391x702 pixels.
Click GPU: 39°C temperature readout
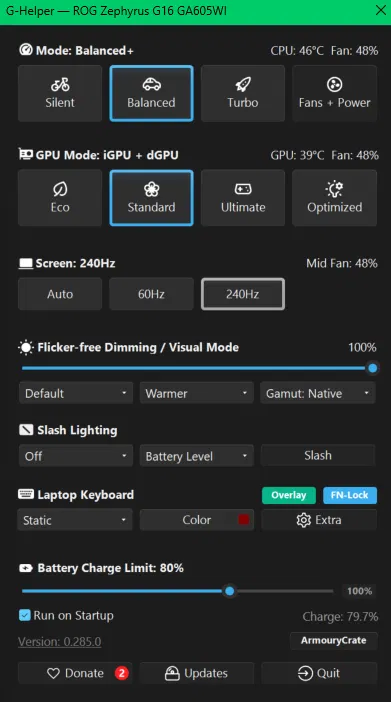click(297, 155)
